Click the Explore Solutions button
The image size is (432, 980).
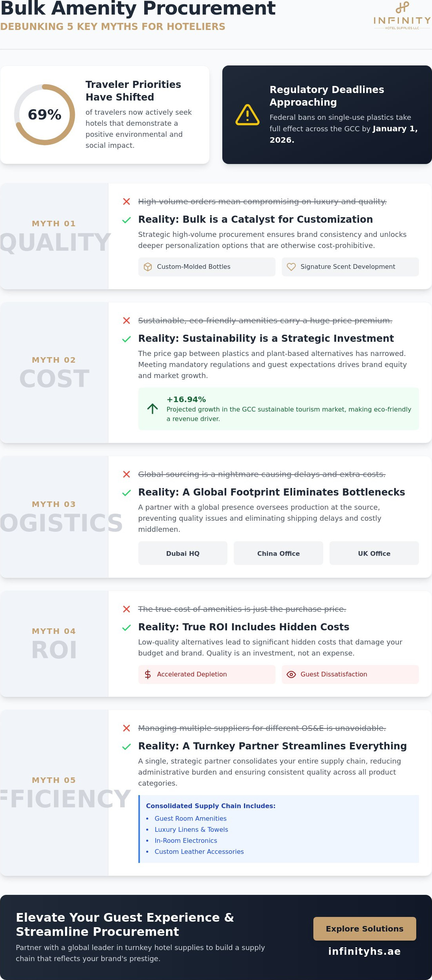[365, 929]
